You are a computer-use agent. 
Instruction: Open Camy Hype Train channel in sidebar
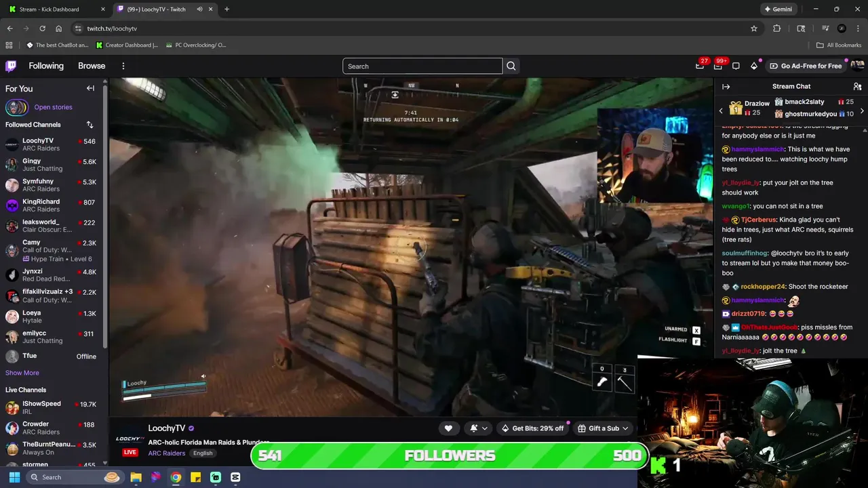click(x=51, y=250)
